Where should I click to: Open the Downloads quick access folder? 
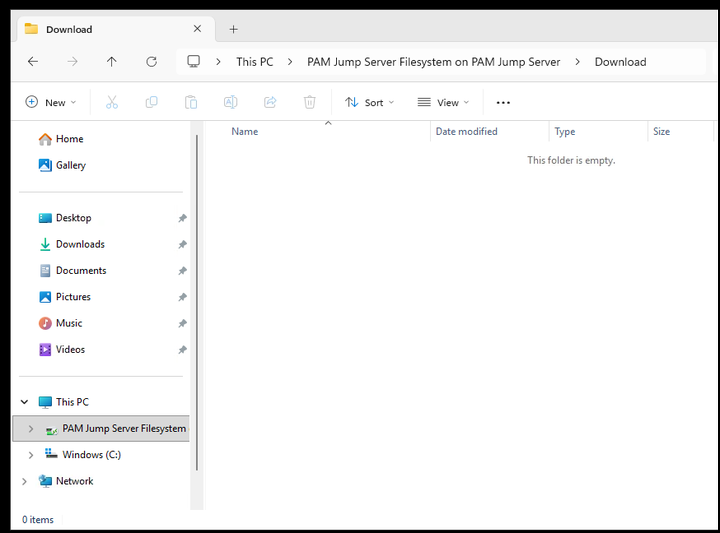72,244
